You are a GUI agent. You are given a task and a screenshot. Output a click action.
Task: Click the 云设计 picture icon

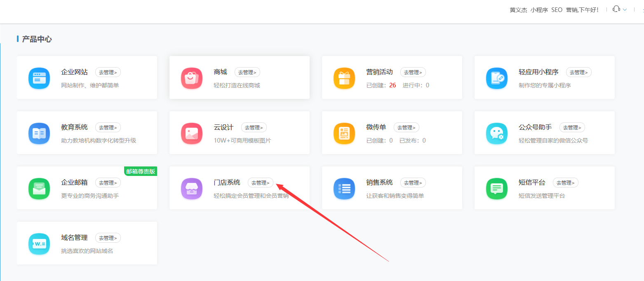coord(192,133)
